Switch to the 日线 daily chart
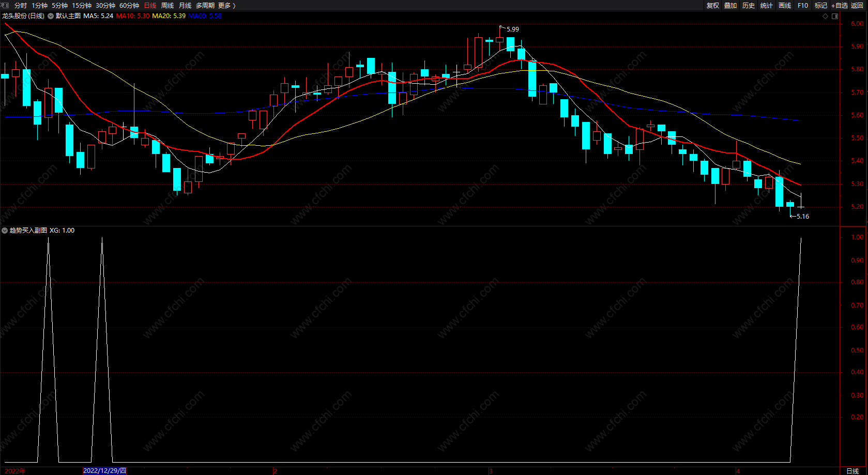 pos(150,6)
